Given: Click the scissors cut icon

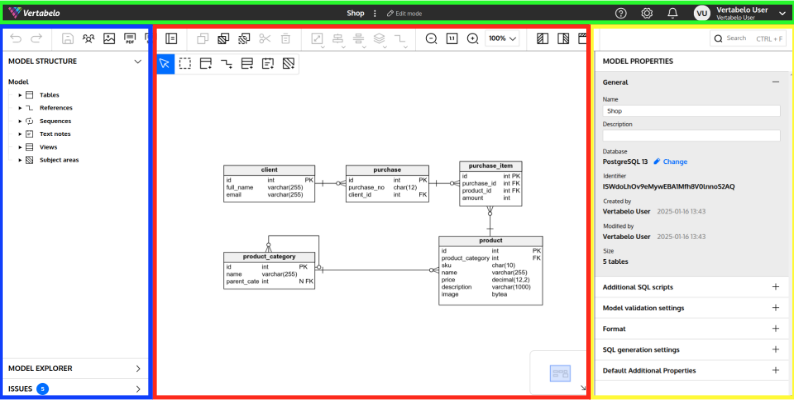Looking at the screenshot, I should point(265,38).
